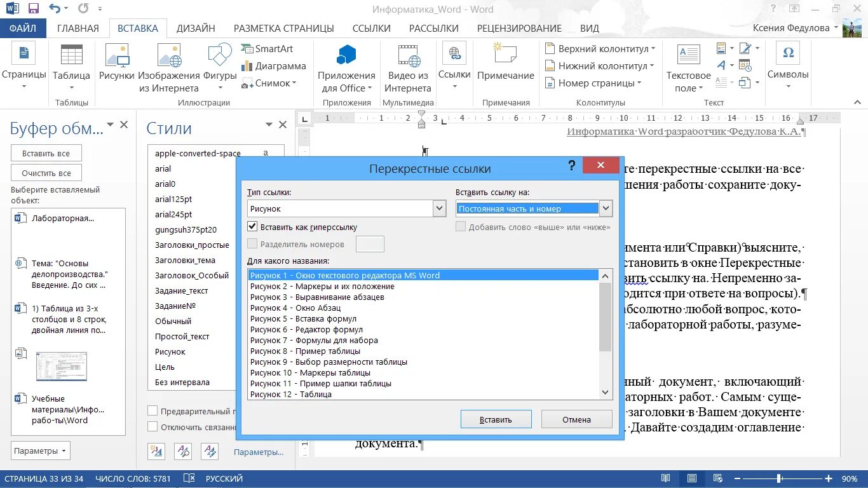Click the New Style icon in Styles pane
Viewport: 868px width, 488px height.
pos(156,451)
